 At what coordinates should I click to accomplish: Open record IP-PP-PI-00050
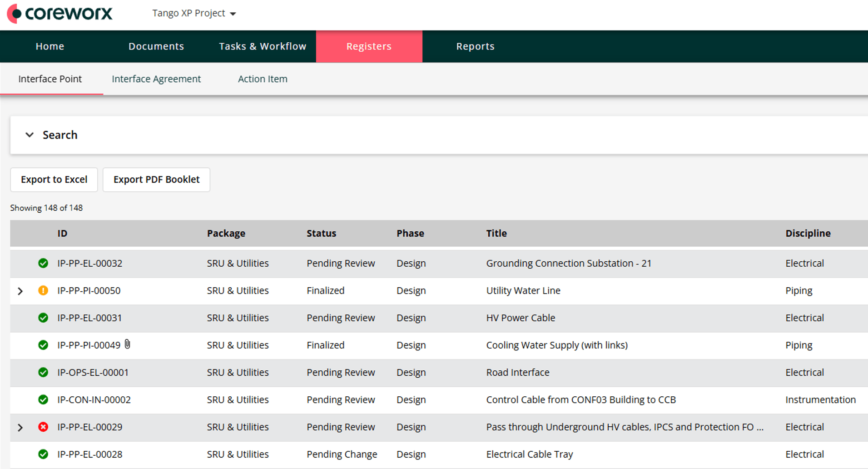click(x=89, y=290)
